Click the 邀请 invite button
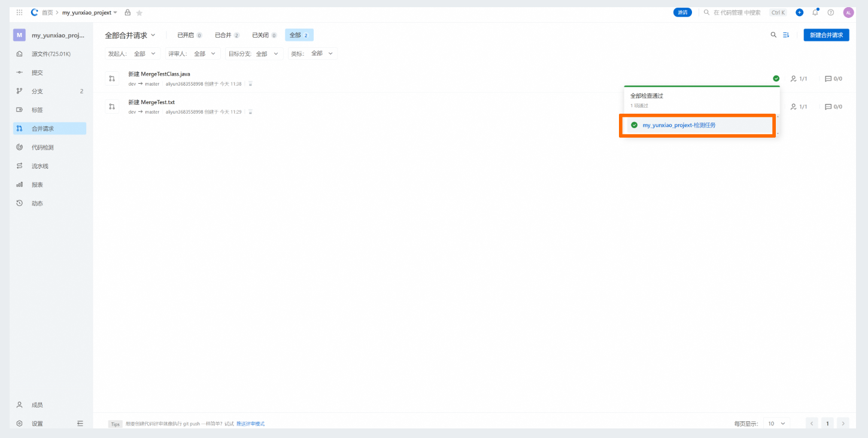Viewport: 868px width, 438px height. (x=682, y=13)
